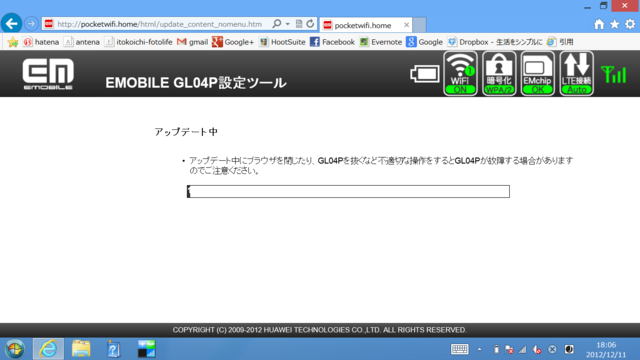Open the Facebook bookmark
The width and height of the screenshot is (640, 360).
332,42
